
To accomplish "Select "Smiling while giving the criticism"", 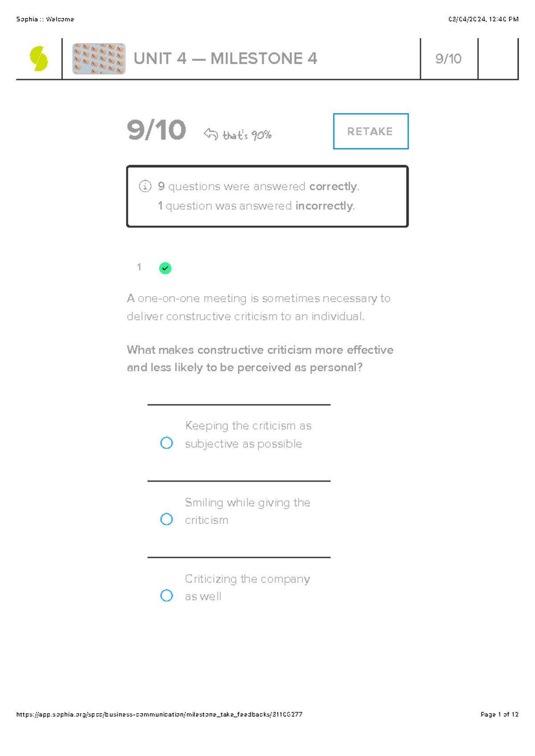I will (167, 519).
